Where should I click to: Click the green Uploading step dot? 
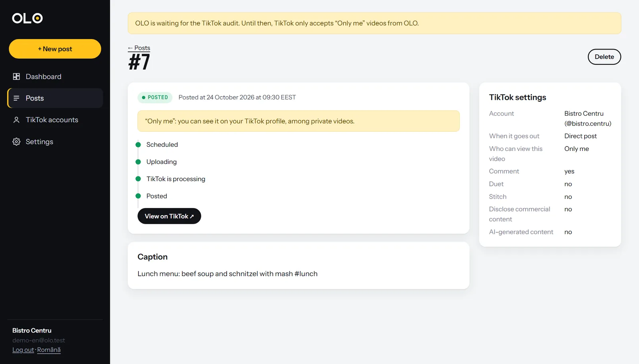(x=138, y=162)
